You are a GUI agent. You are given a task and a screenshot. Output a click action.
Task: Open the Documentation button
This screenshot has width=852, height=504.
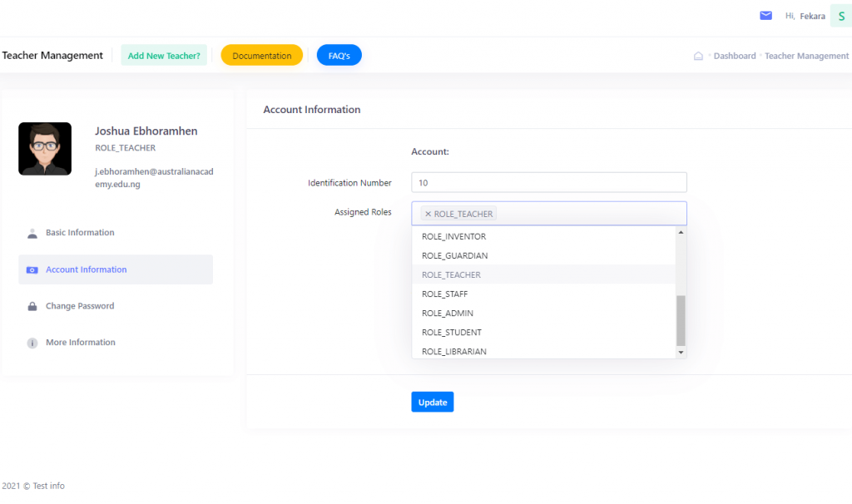coord(261,56)
